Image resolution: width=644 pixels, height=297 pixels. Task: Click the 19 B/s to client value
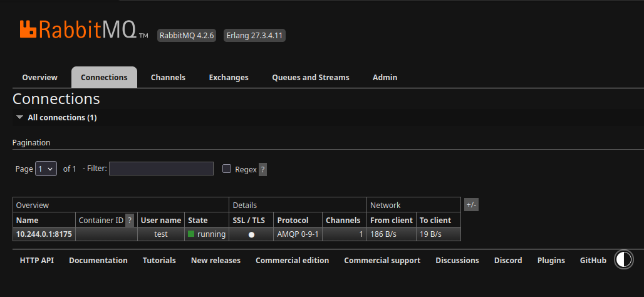pos(430,234)
